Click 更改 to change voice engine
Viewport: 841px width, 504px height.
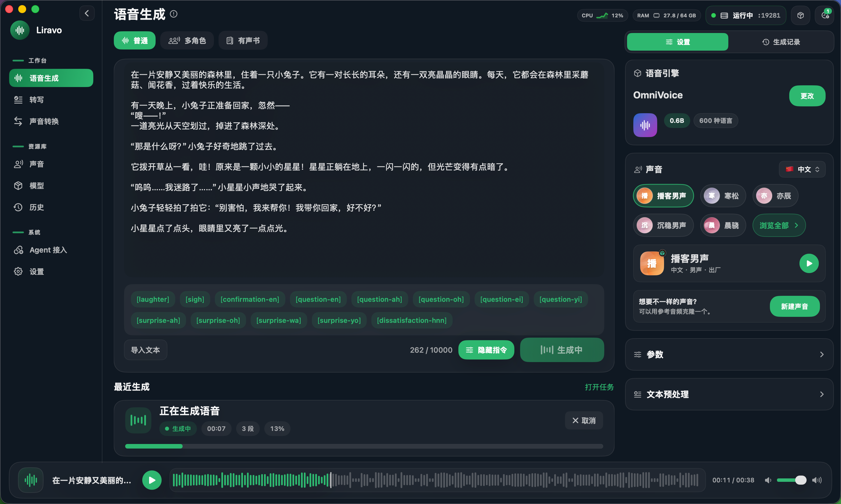pyautogui.click(x=807, y=96)
